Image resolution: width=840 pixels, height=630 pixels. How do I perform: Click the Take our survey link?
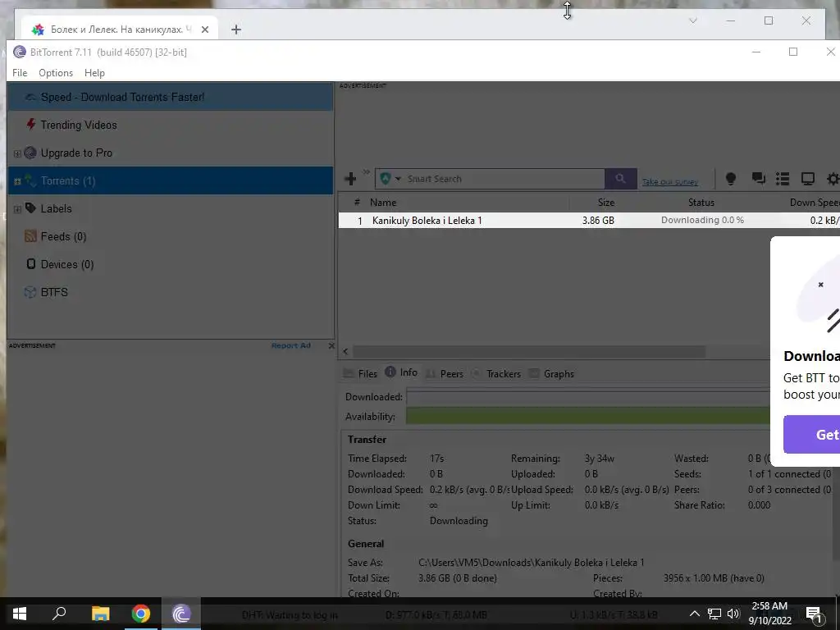click(669, 182)
